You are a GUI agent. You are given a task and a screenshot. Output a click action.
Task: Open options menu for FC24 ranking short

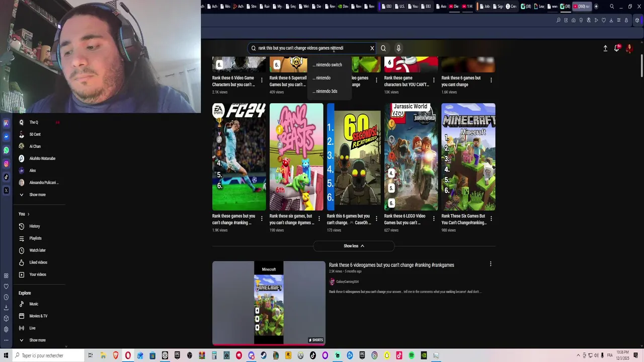[261, 219]
